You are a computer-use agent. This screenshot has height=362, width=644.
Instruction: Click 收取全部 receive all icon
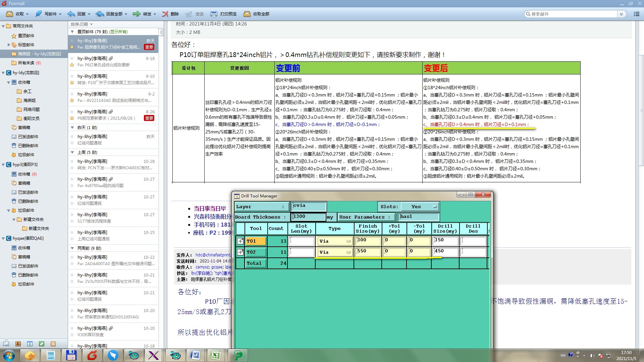pyautogui.click(x=247, y=14)
